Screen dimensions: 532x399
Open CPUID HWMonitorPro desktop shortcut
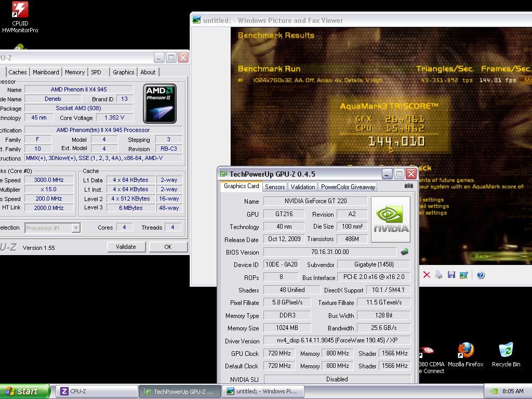(20, 17)
